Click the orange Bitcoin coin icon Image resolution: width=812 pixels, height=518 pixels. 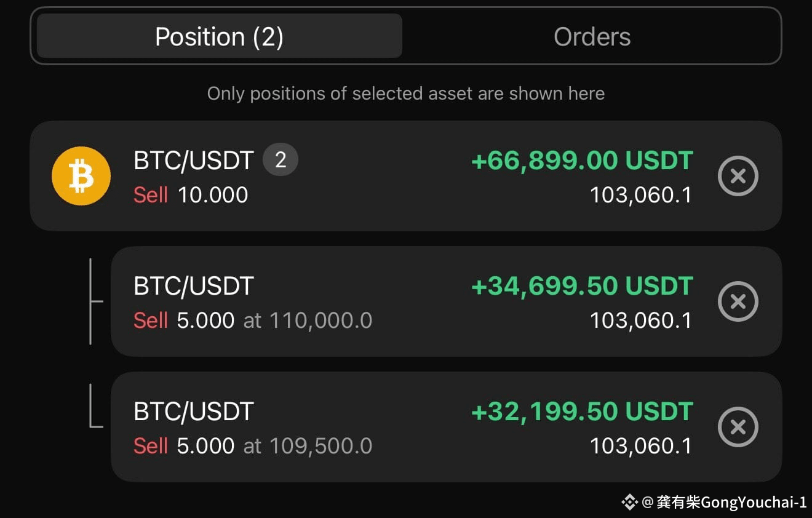81,176
